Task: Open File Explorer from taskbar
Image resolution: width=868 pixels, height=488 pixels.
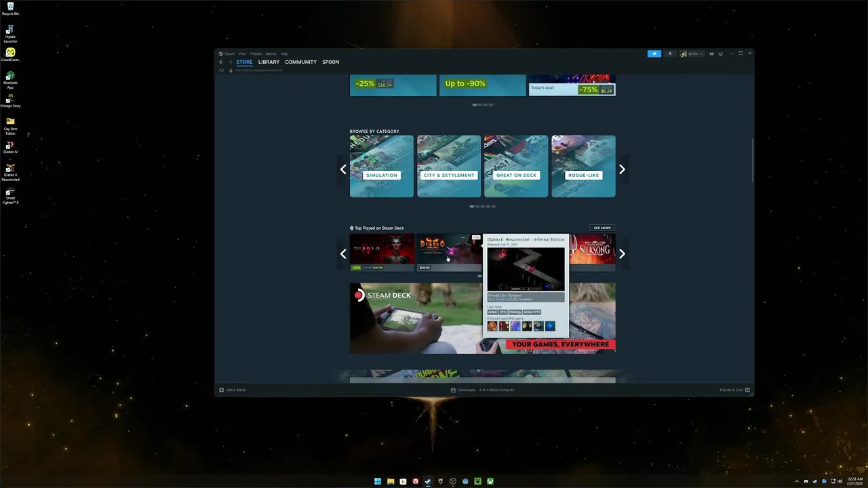Action: (x=391, y=481)
